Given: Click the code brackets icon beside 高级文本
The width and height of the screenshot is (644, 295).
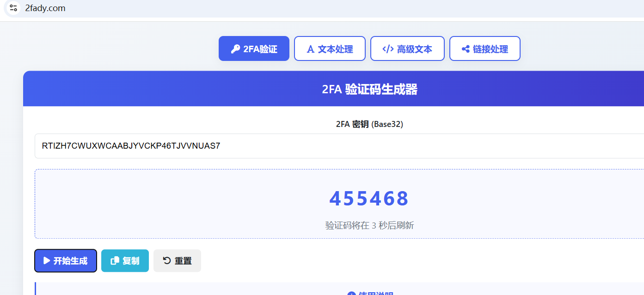Looking at the screenshot, I should click(388, 49).
